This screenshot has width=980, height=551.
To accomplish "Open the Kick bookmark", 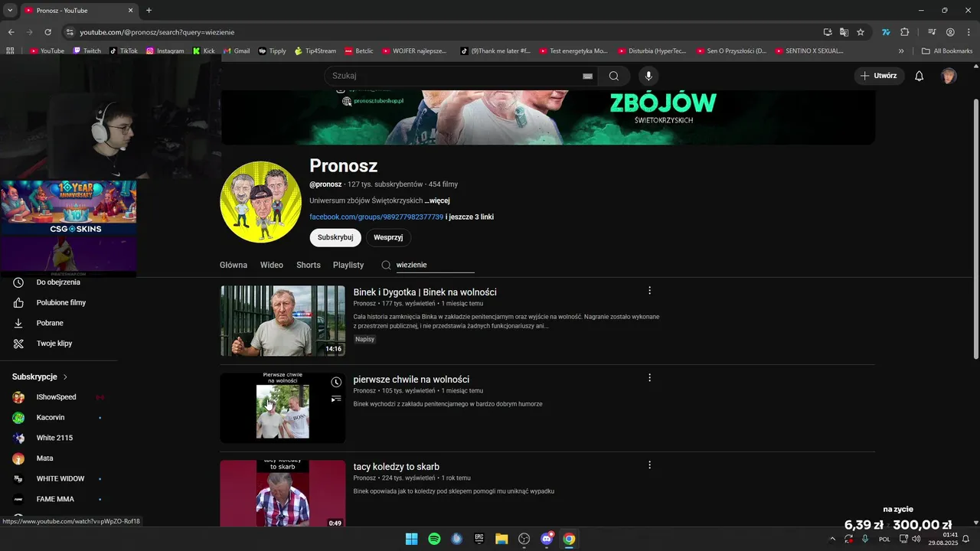I will [x=204, y=51].
